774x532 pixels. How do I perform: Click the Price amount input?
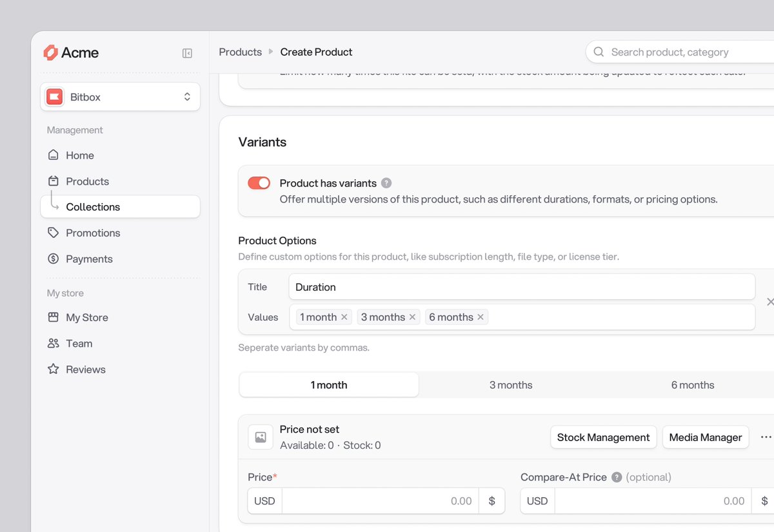381,501
